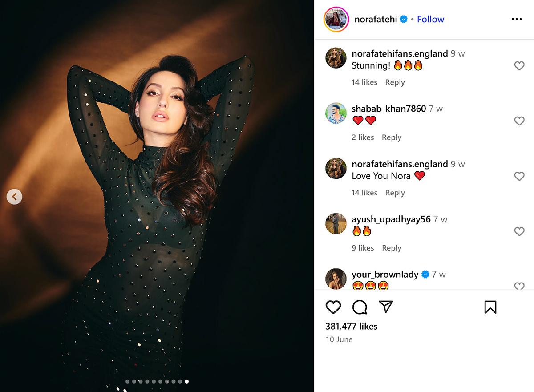The width and height of the screenshot is (534, 392).
Task: Save the post with the bookmark icon
Action: coord(490,307)
